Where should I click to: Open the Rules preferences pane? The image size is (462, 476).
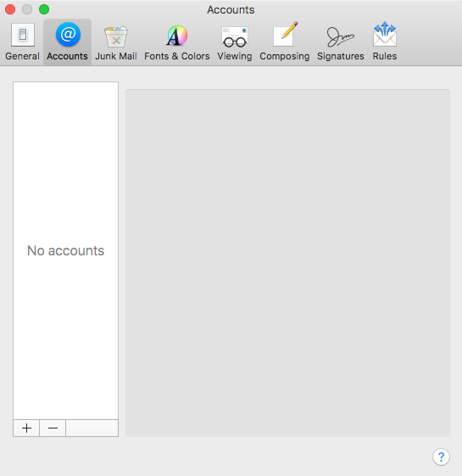pyautogui.click(x=385, y=42)
